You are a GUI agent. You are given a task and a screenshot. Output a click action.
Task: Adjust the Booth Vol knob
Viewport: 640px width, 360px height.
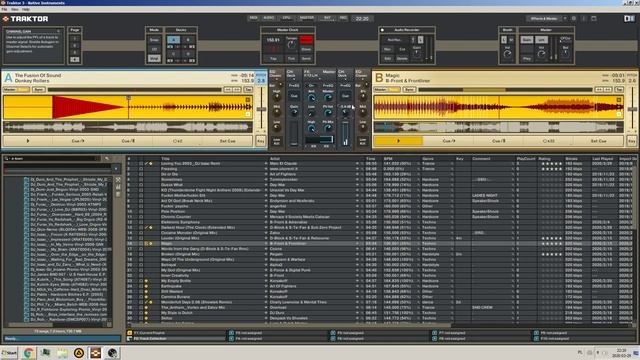(x=507, y=54)
